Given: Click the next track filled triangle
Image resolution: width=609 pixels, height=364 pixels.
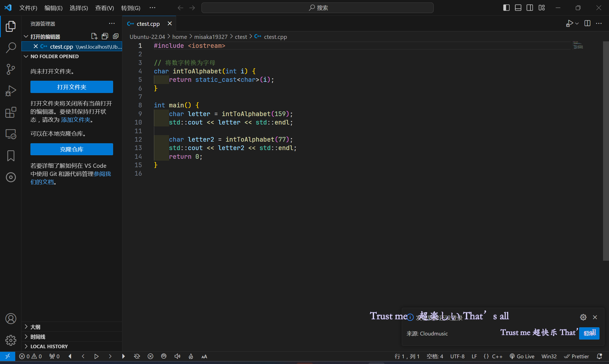Looking at the screenshot, I should click(x=123, y=356).
